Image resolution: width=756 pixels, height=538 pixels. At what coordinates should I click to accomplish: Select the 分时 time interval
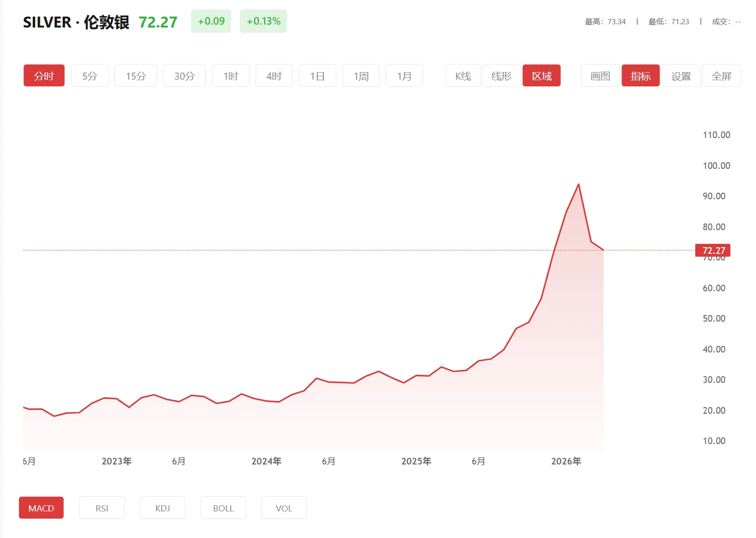(x=44, y=76)
